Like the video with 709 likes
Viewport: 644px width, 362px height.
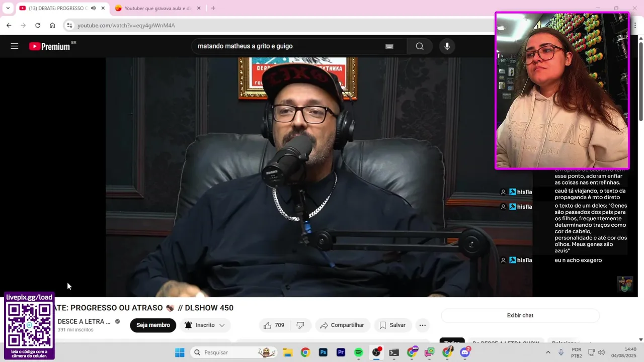(274, 325)
